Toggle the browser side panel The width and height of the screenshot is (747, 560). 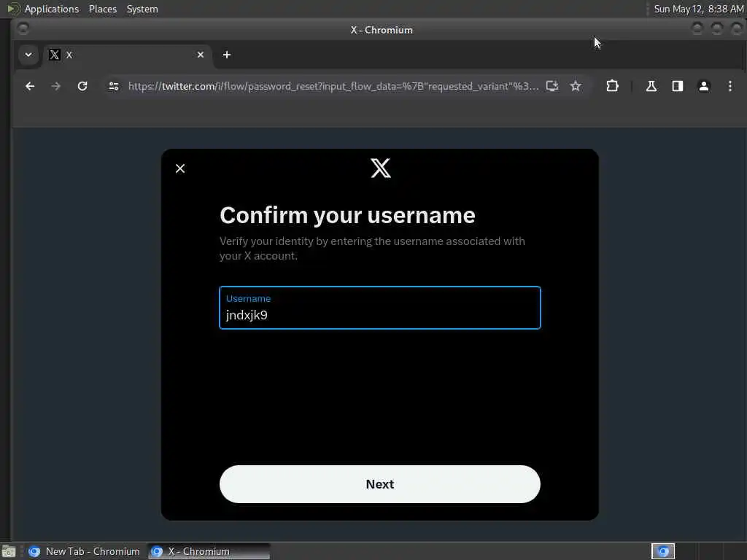(678, 86)
